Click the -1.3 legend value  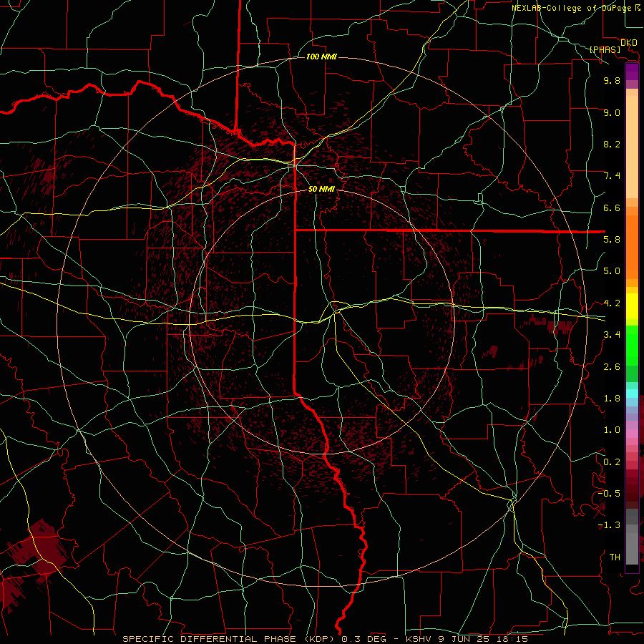[x=609, y=525]
